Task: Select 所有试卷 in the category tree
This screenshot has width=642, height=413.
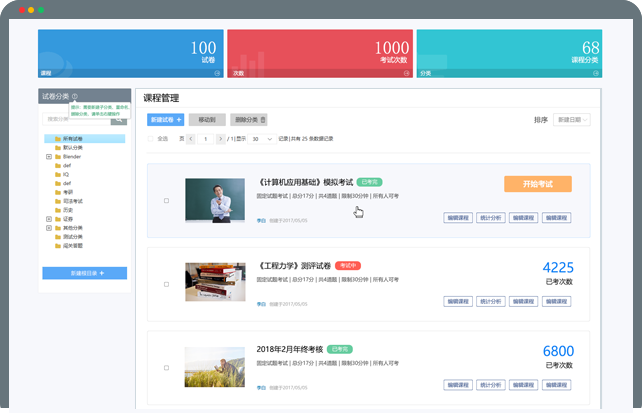Action: coord(72,138)
